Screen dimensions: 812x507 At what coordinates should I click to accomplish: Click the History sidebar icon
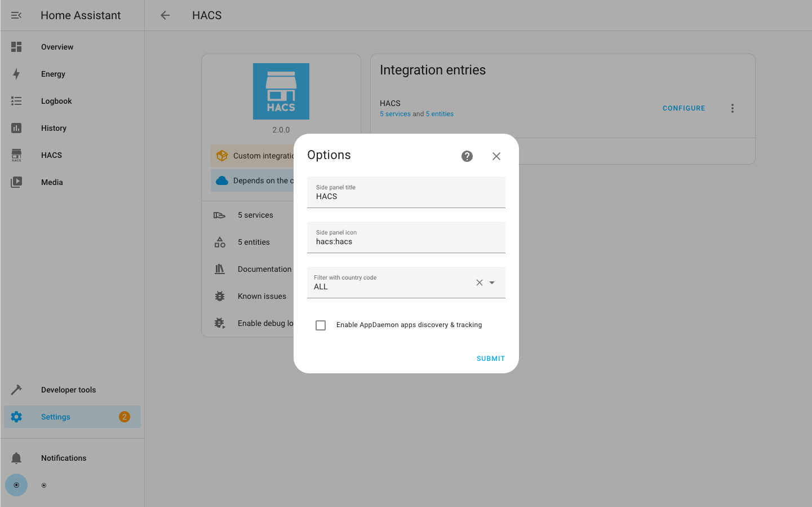(16, 127)
